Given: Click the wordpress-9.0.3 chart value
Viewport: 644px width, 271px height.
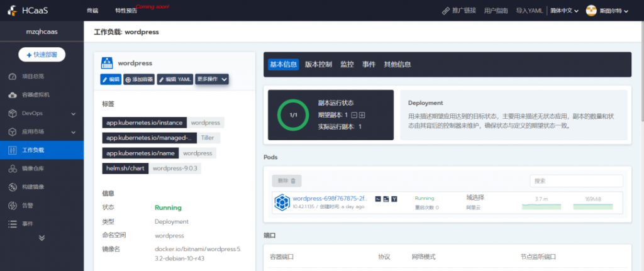Looking at the screenshot, I should [x=175, y=169].
